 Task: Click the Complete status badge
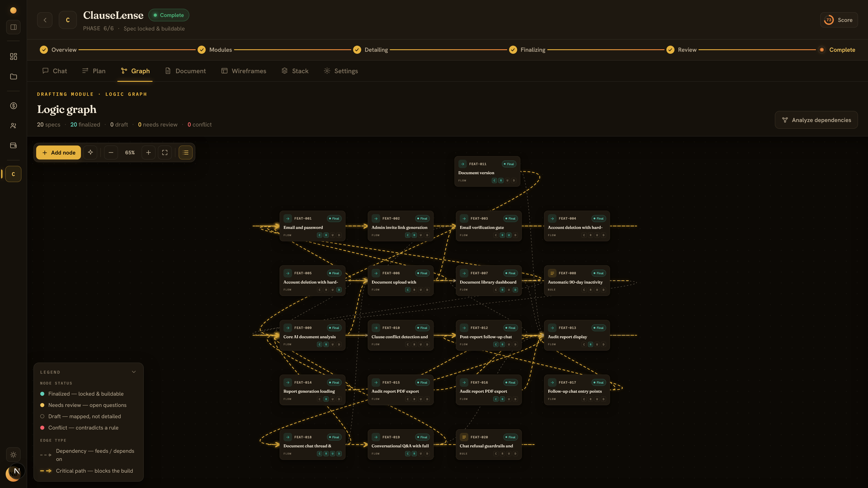(169, 15)
